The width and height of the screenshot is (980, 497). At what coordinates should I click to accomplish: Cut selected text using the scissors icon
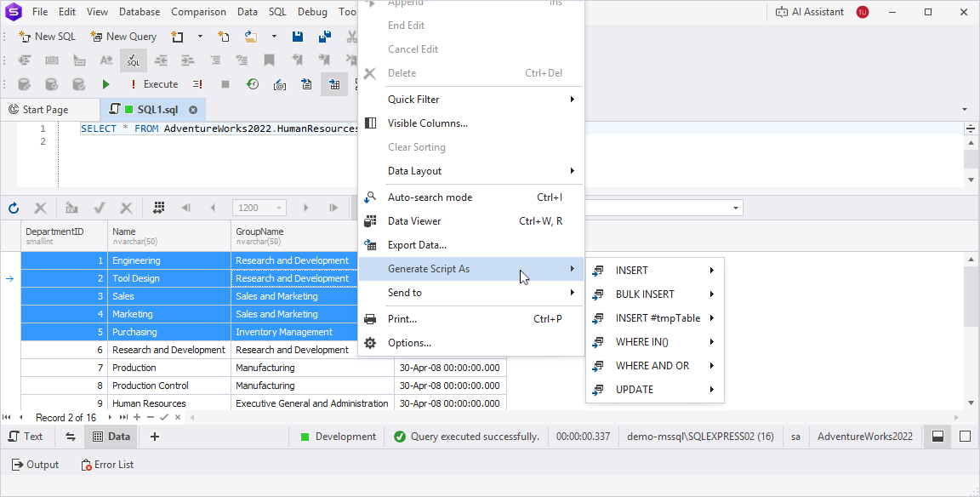point(352,37)
